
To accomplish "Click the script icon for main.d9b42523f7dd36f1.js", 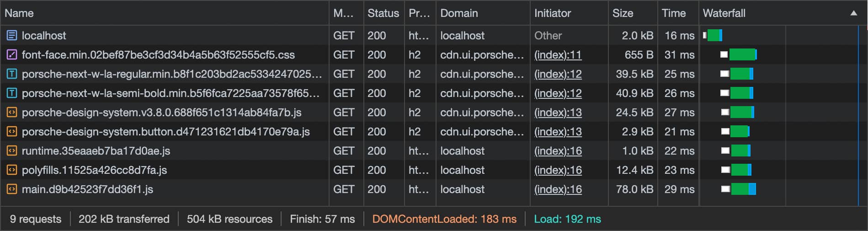I will click(12, 189).
